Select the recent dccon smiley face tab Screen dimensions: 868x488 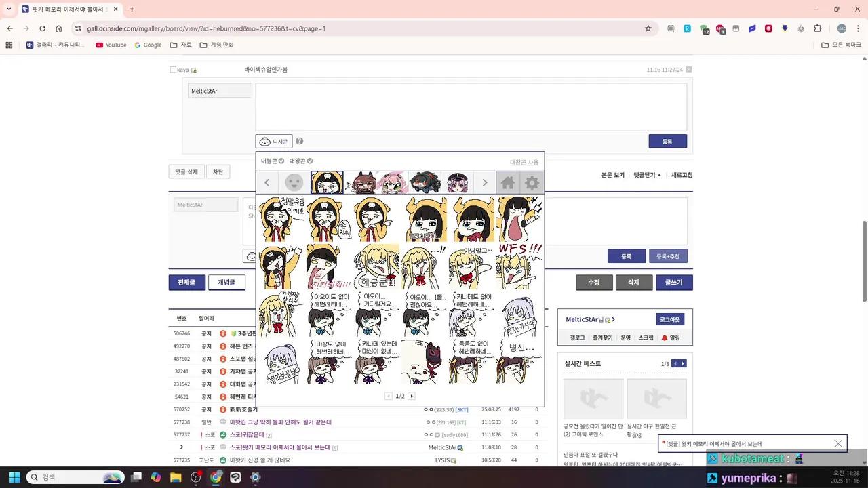pyautogui.click(x=294, y=182)
